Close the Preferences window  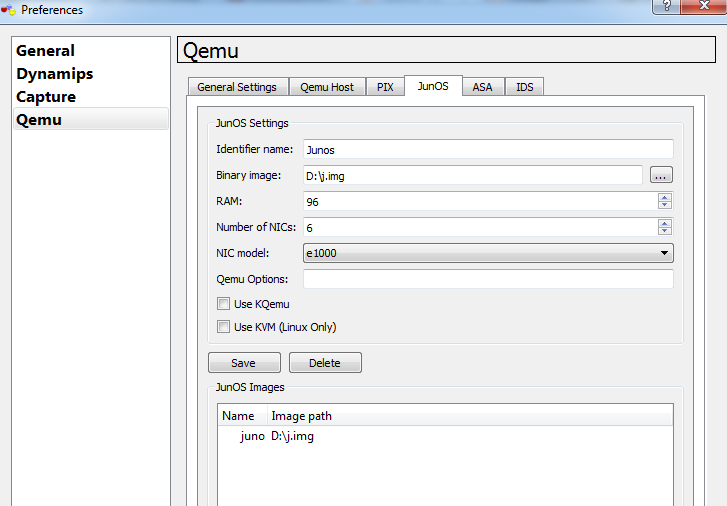click(x=704, y=6)
